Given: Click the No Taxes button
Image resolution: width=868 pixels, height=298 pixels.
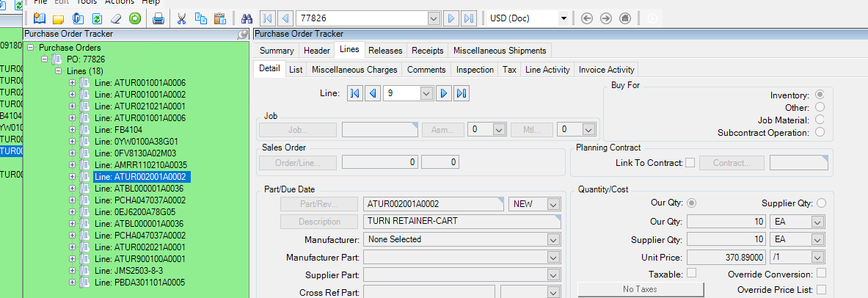Looking at the screenshot, I should [641, 289].
